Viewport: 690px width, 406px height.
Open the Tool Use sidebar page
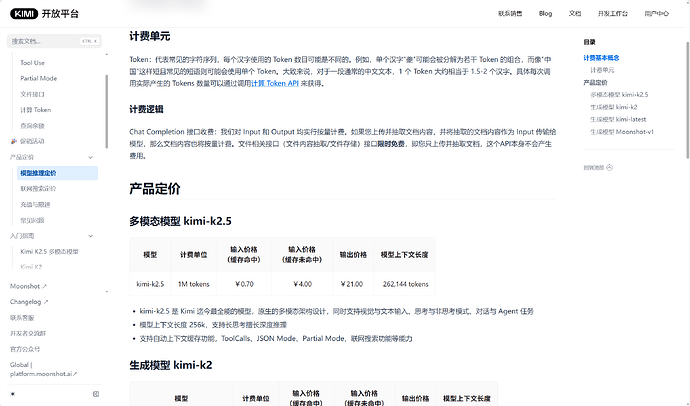pos(33,63)
